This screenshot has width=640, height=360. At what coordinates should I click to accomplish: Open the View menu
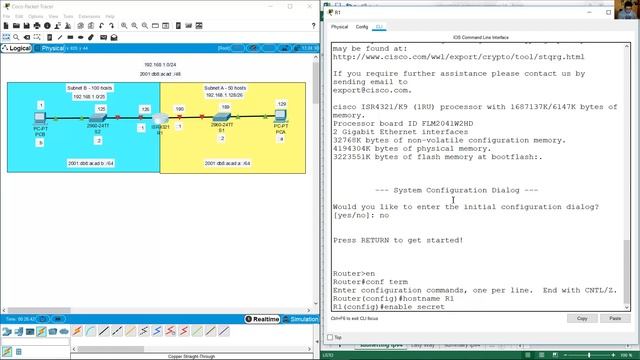53,16
